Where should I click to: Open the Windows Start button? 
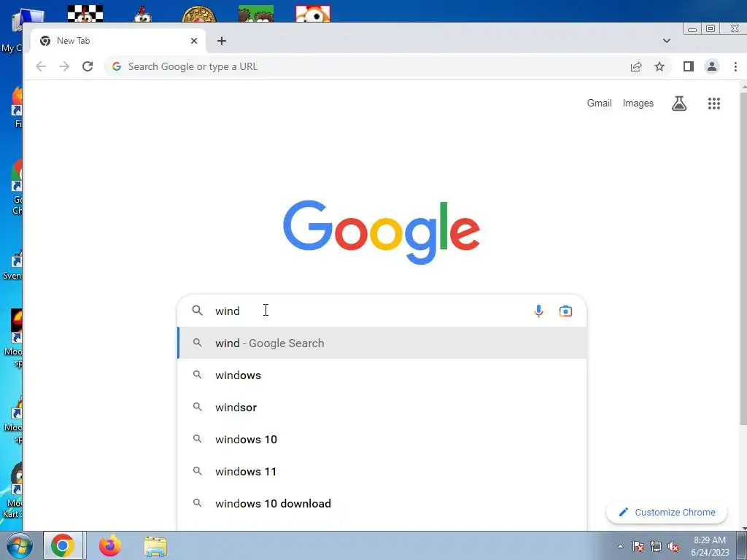tap(19, 546)
